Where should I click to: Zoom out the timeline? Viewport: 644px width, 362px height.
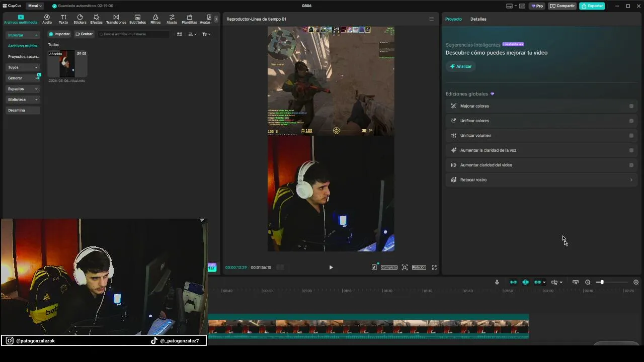click(x=588, y=282)
